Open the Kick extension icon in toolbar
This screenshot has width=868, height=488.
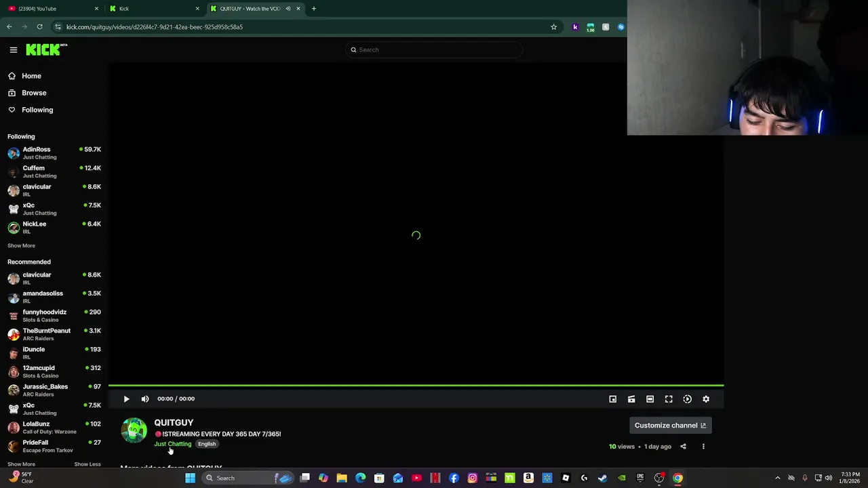click(575, 27)
